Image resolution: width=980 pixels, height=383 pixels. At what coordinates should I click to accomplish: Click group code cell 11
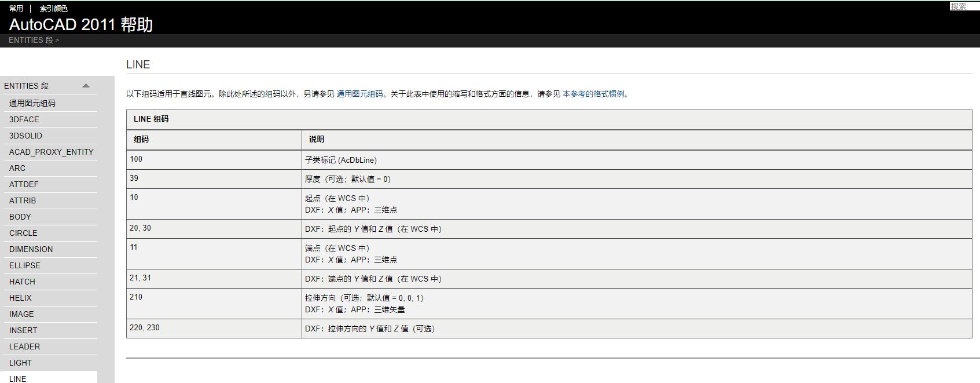(214, 254)
